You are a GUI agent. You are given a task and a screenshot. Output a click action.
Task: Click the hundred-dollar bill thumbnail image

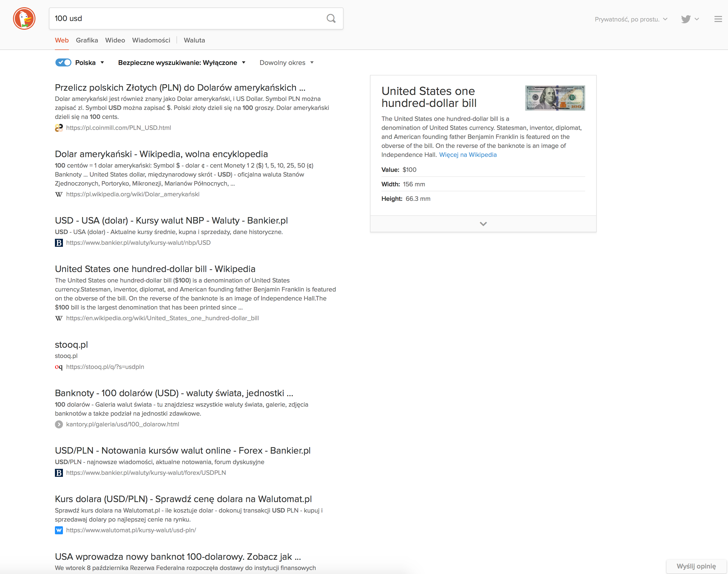(555, 98)
